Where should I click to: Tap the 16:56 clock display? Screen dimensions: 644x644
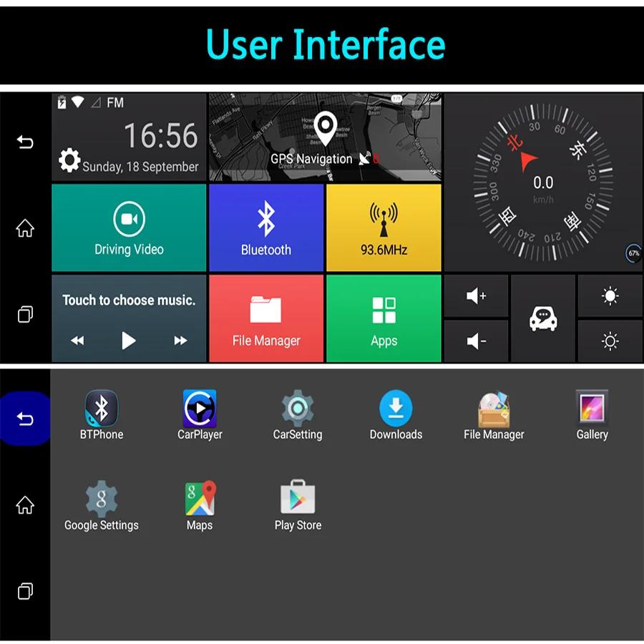160,135
